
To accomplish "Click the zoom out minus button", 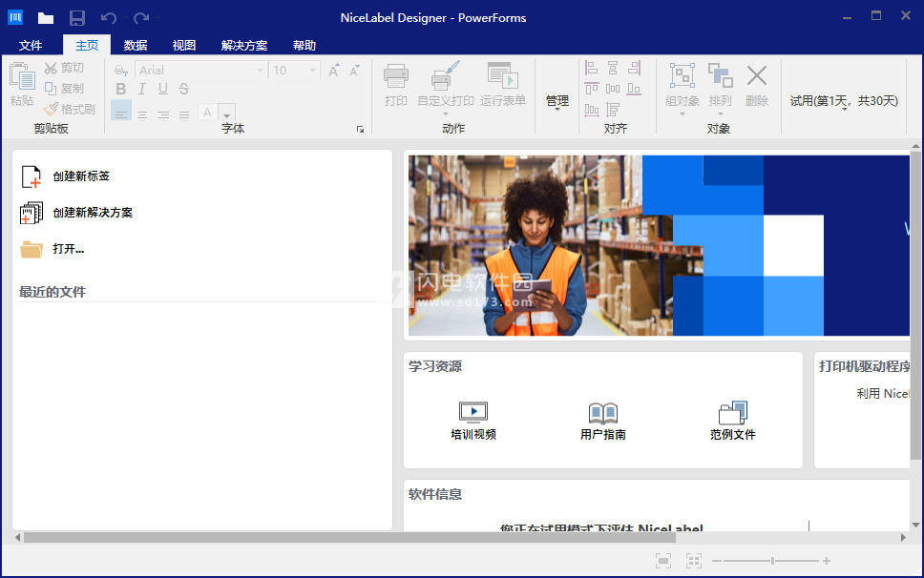I will (x=717, y=561).
